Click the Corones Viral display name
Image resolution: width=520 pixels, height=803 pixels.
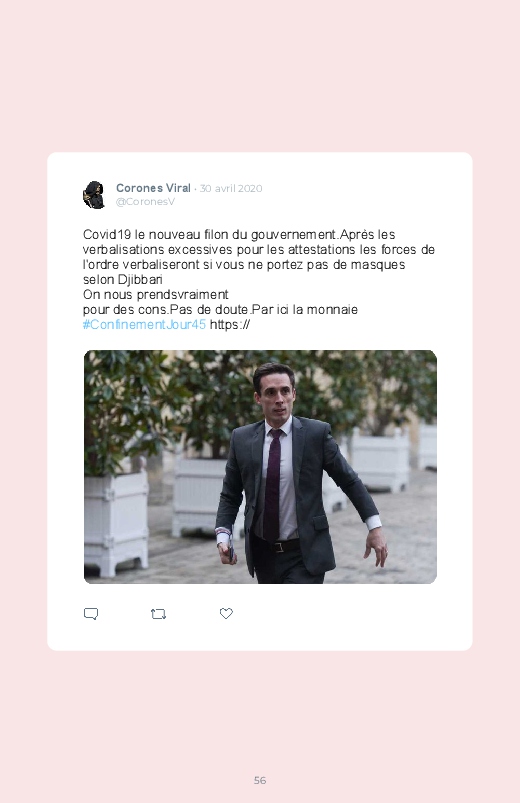(x=153, y=188)
